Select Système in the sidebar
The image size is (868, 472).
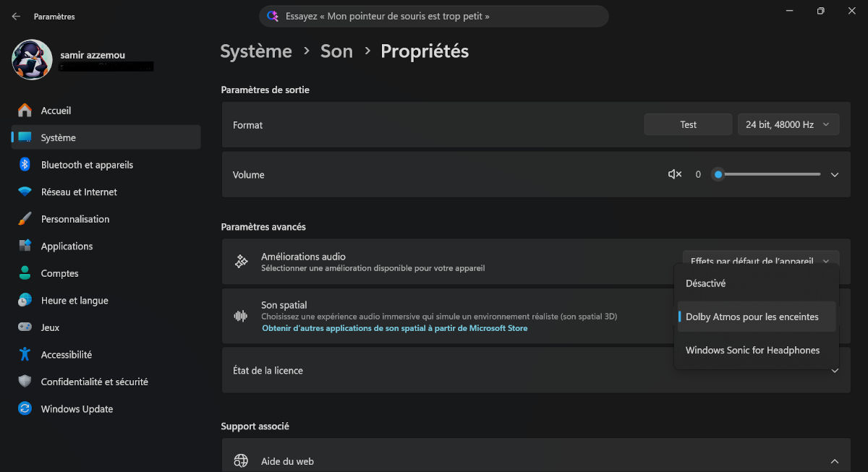[106, 137]
